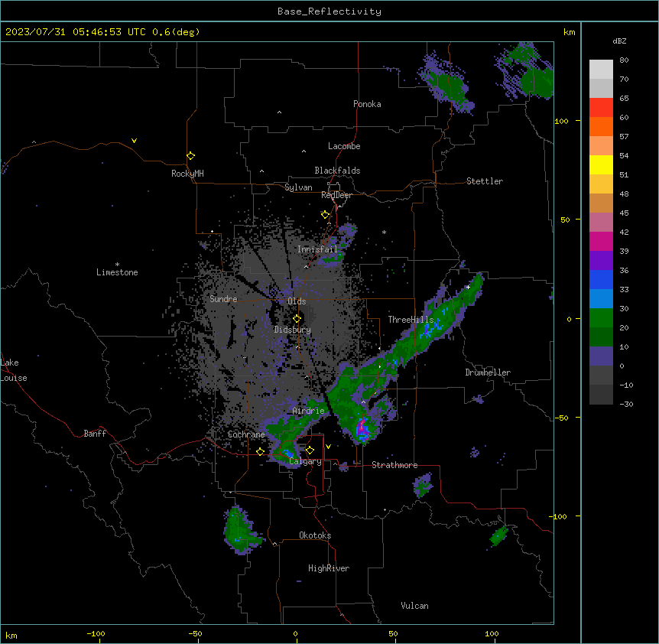Viewport: 659px width, 644px height.
Task: Click the Sundre label
Action: (223, 299)
